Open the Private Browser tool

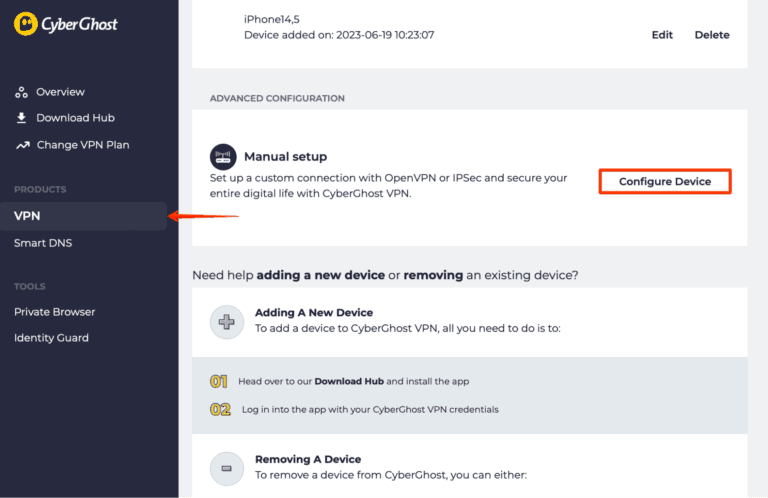click(x=55, y=312)
